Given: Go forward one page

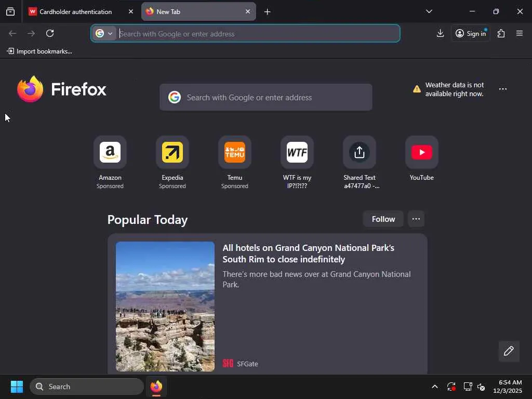Looking at the screenshot, I should [31, 33].
